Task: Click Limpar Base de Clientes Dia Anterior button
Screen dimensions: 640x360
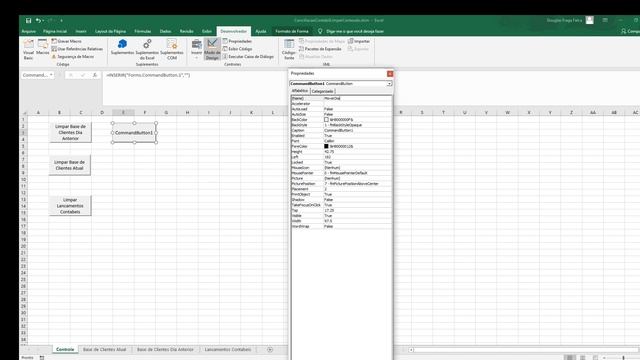Action: [70, 132]
